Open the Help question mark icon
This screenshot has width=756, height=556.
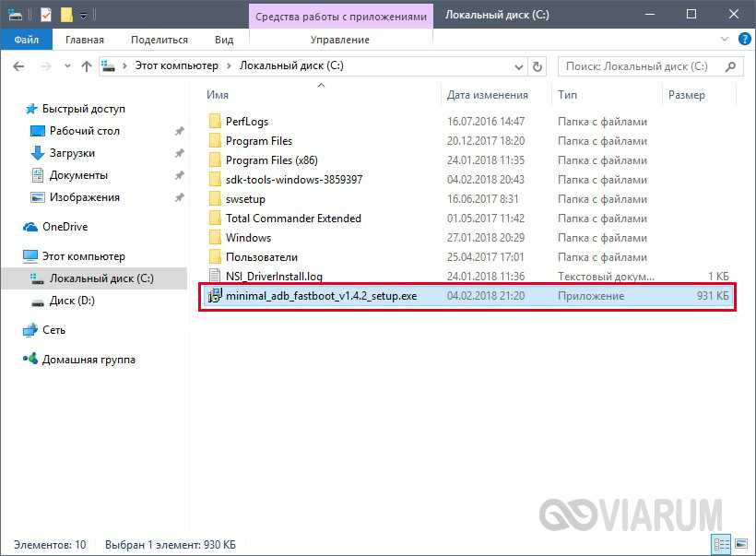(x=742, y=40)
